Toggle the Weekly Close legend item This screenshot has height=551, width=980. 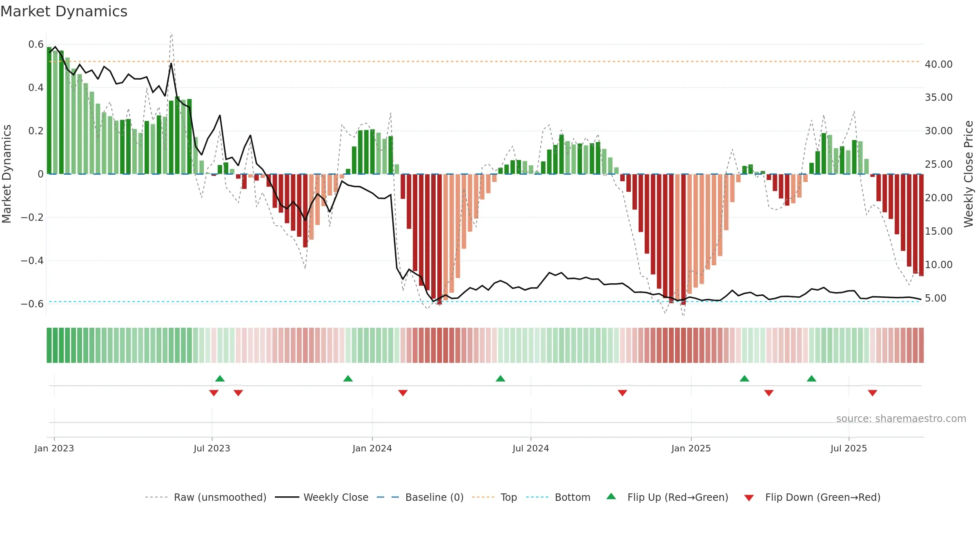(322, 497)
